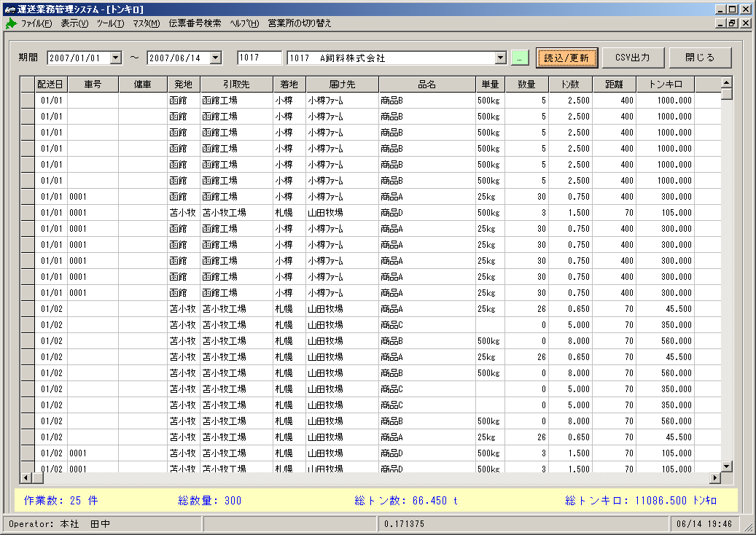Restore the inner child window

733,23
